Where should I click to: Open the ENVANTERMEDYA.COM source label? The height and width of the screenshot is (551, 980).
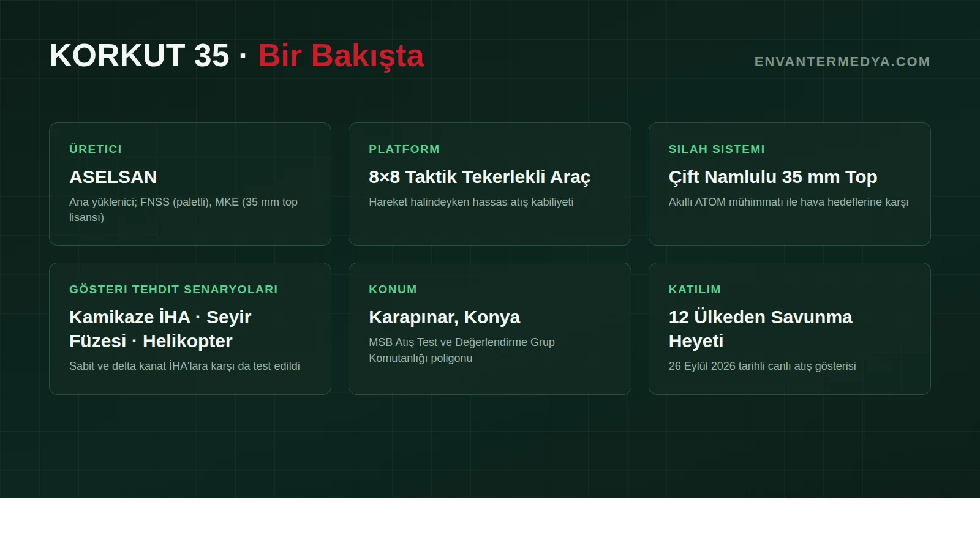[x=842, y=62]
